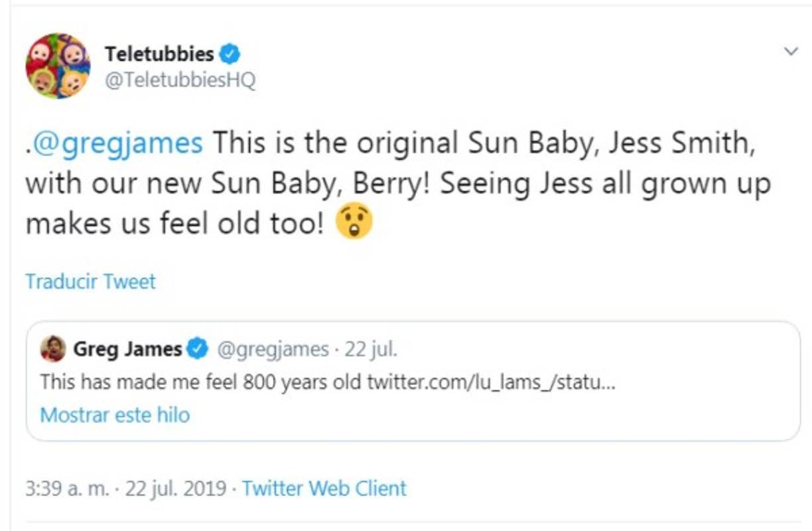Click the verified checkmark beside Greg James
The width and height of the screenshot is (812, 531).
[x=196, y=346]
